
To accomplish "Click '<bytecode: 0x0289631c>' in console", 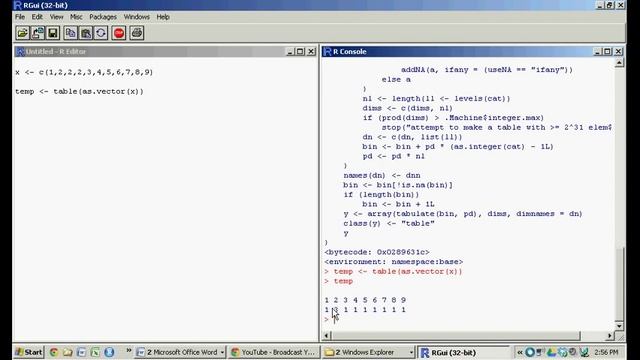I will 377,252.
